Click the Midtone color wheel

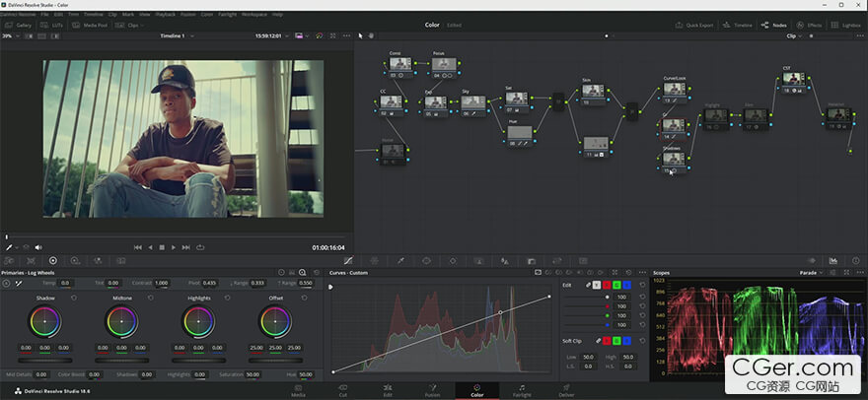[x=122, y=319]
